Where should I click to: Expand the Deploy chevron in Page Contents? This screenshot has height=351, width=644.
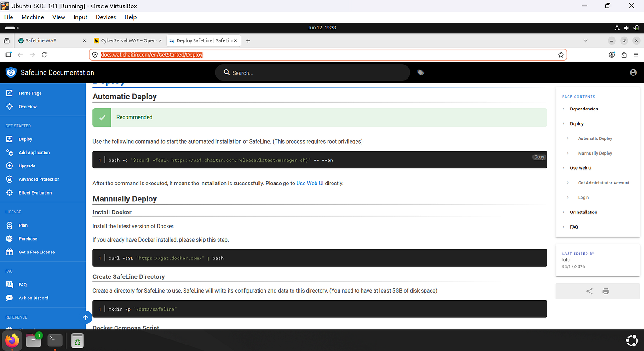563,124
